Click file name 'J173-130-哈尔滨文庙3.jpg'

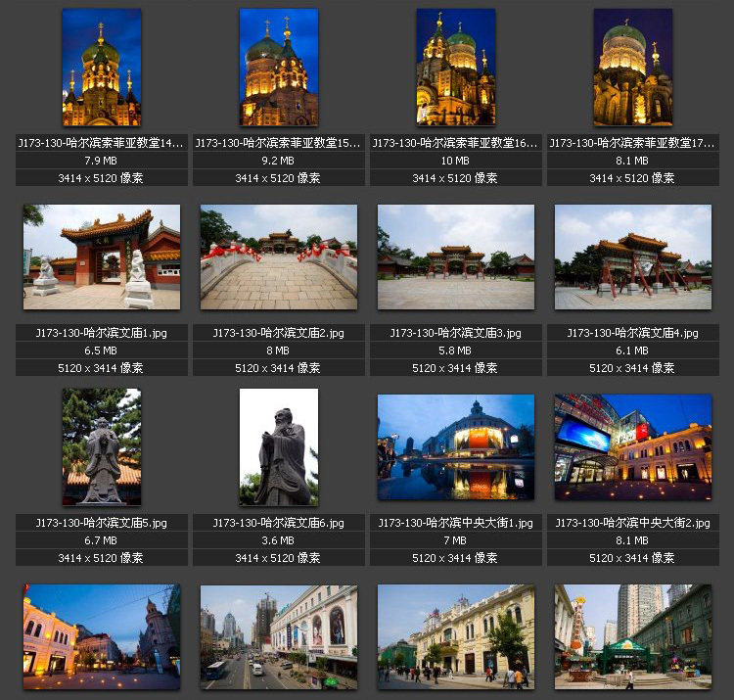click(x=455, y=333)
